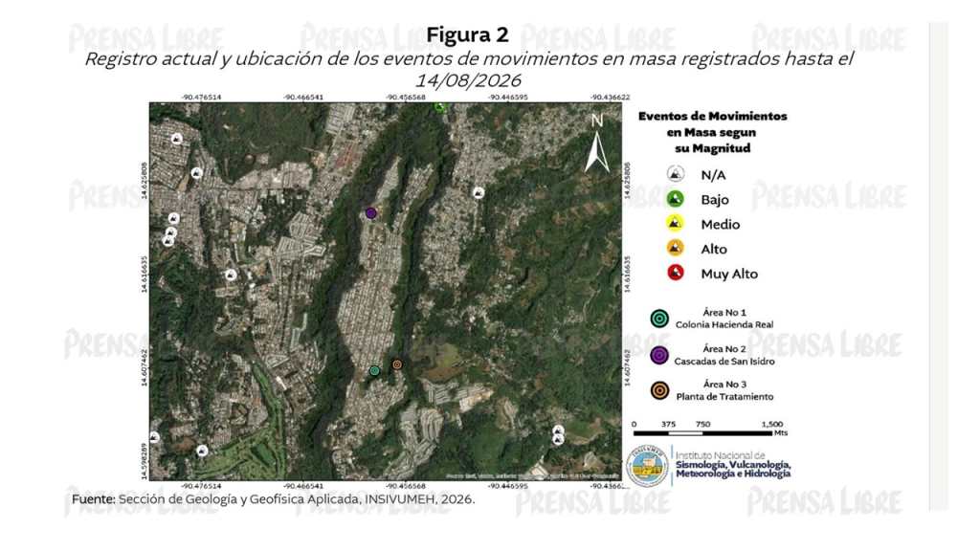Click "Sismología, Vulcanología," institute text line
Screen dimensions: 980x551
coord(733,465)
